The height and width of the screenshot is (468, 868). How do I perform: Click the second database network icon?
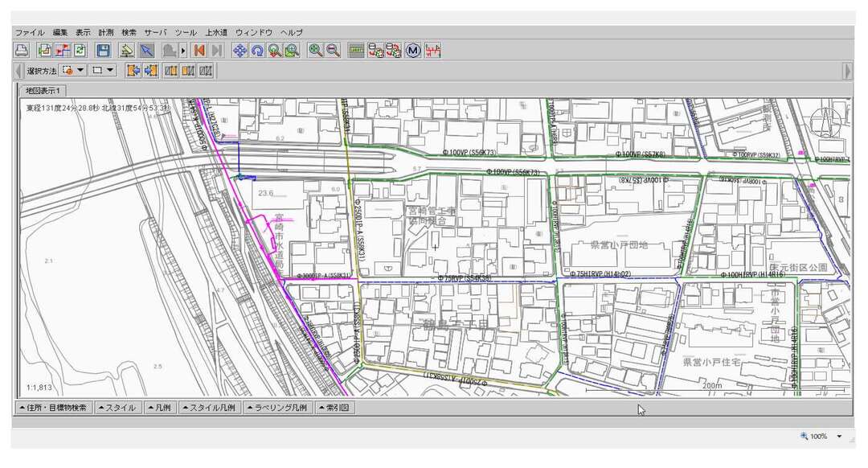coord(394,51)
